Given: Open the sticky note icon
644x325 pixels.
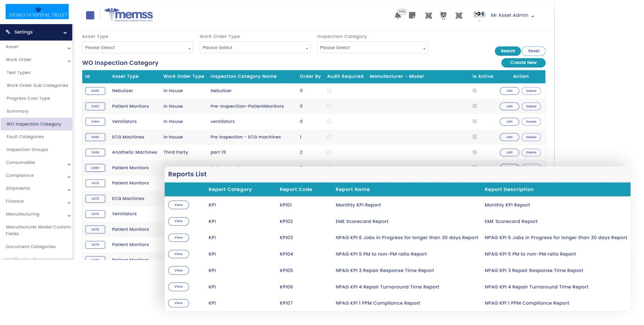Looking at the screenshot, I should coord(412,16).
